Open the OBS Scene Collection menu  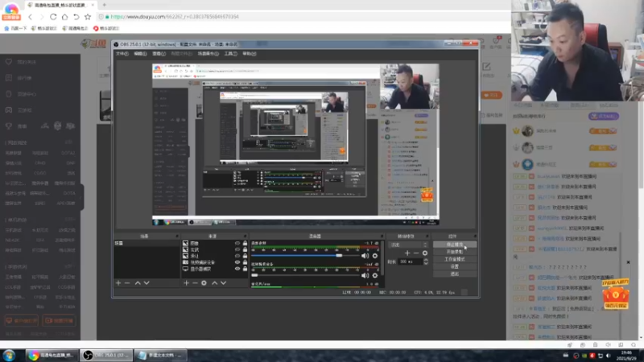coord(208,54)
